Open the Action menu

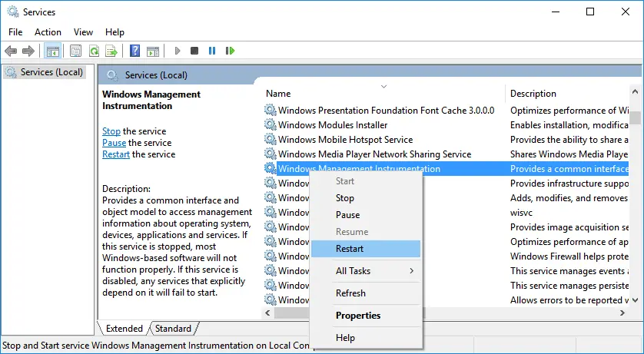(48, 32)
